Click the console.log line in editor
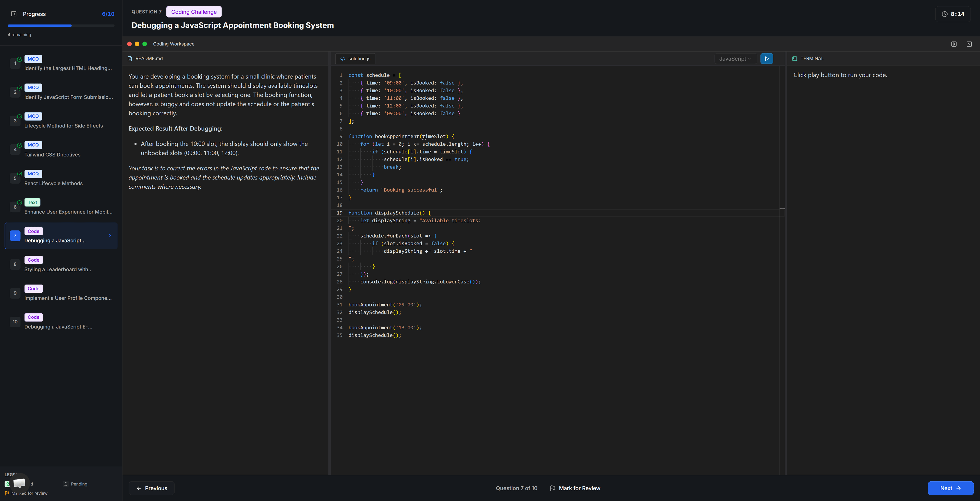Image resolution: width=980 pixels, height=501 pixels. coord(420,282)
